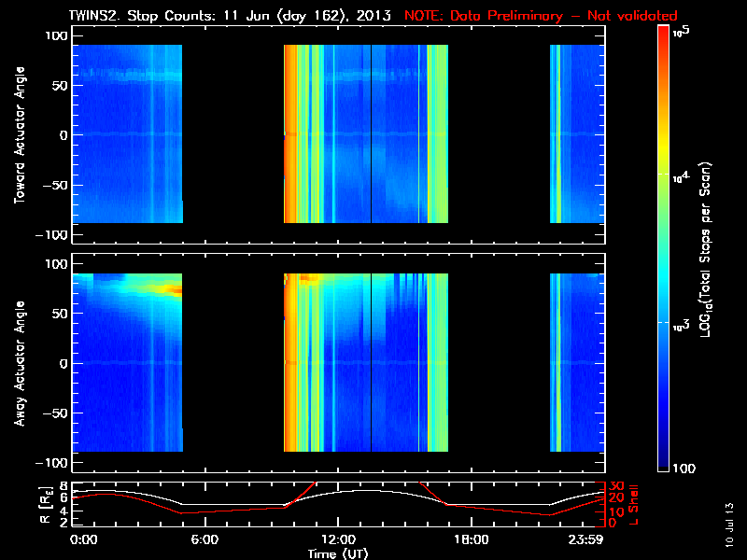
Task: Click the 6:00 time tick label
Action: pos(204,539)
